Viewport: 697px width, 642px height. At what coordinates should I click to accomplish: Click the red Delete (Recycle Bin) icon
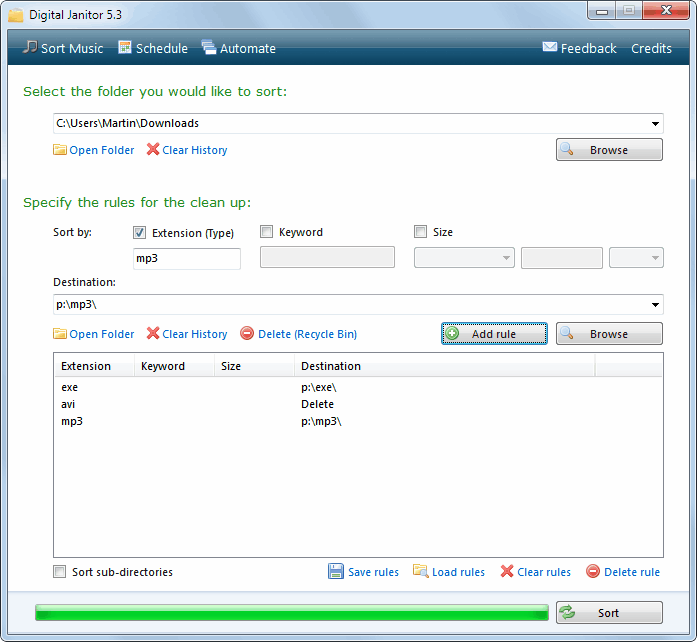[x=247, y=333]
